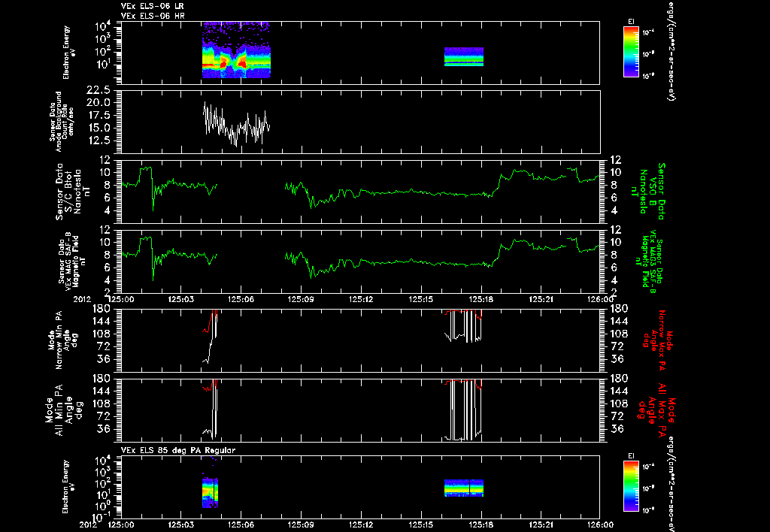Image resolution: width=770 pixels, height=532 pixels.
Task: Click the red 'All Max PA Angle' right label
Action: pos(656,409)
